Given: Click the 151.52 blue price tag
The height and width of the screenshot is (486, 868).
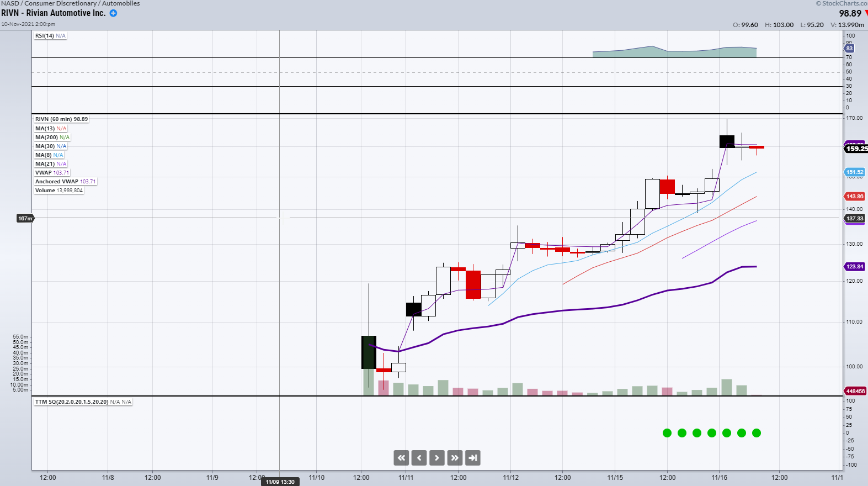Looking at the screenshot, I should (855, 172).
